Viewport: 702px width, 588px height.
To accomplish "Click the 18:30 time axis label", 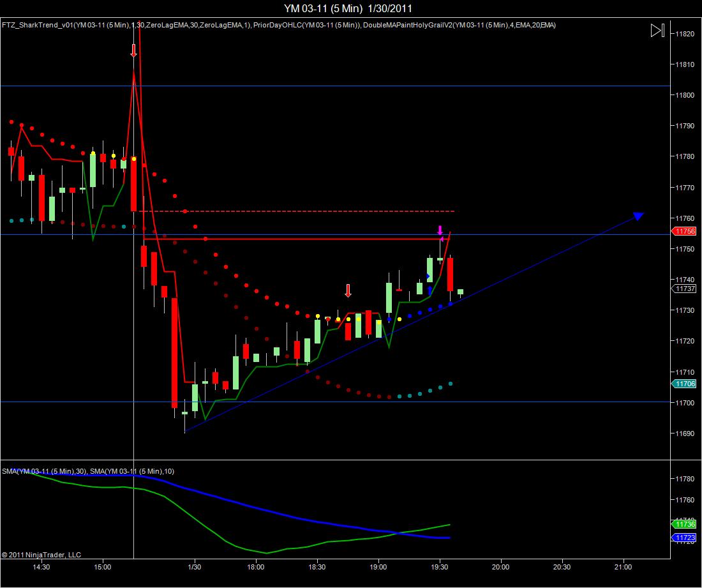I will pos(317,567).
